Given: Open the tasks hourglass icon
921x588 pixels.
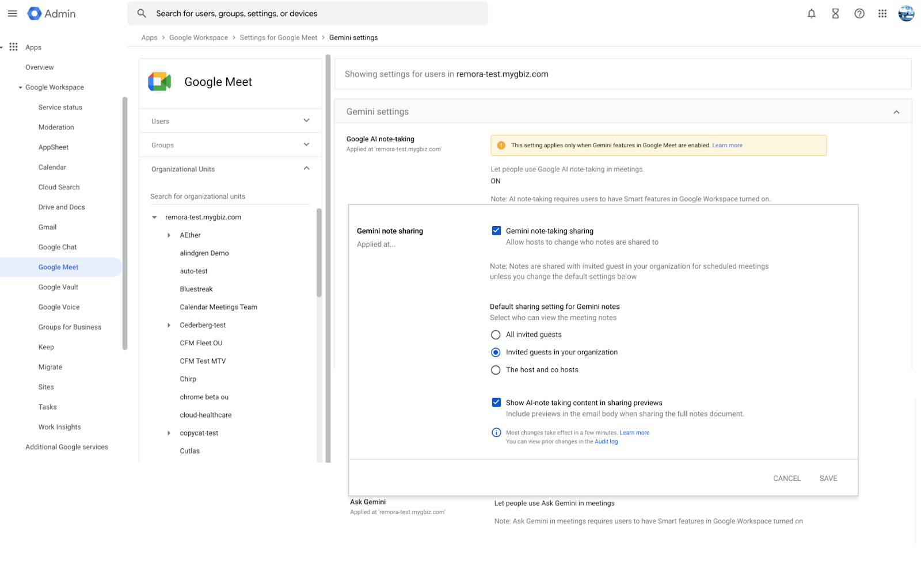Looking at the screenshot, I should point(835,14).
